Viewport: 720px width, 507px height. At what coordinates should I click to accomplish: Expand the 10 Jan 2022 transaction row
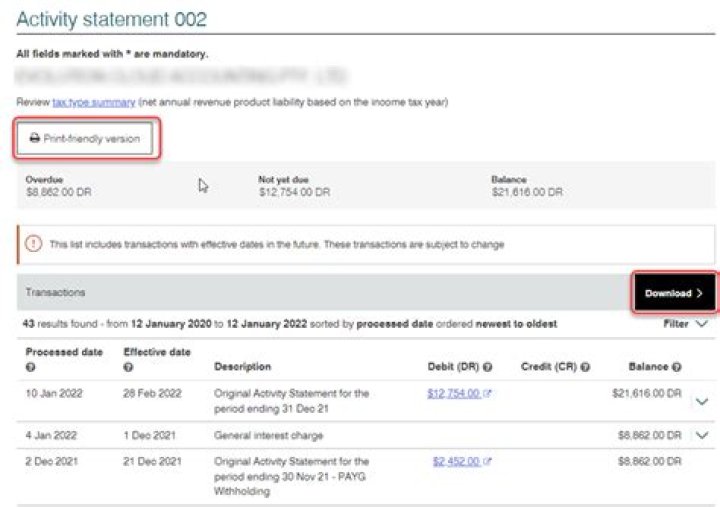[x=700, y=401]
